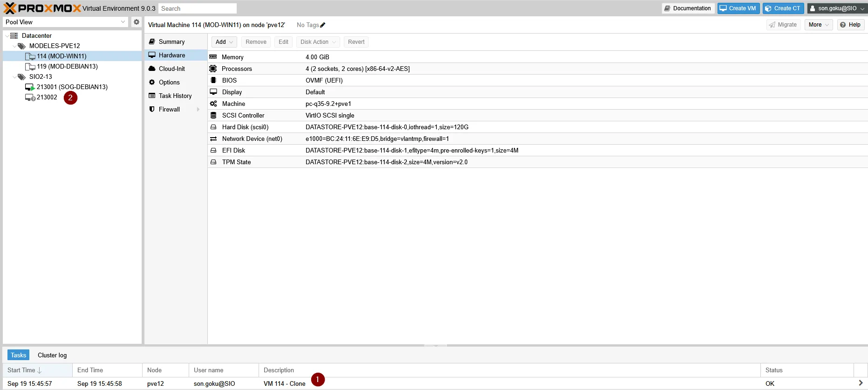This screenshot has width=868, height=390.
Task: Click the Processors CPU icon
Action: pyautogui.click(x=213, y=69)
